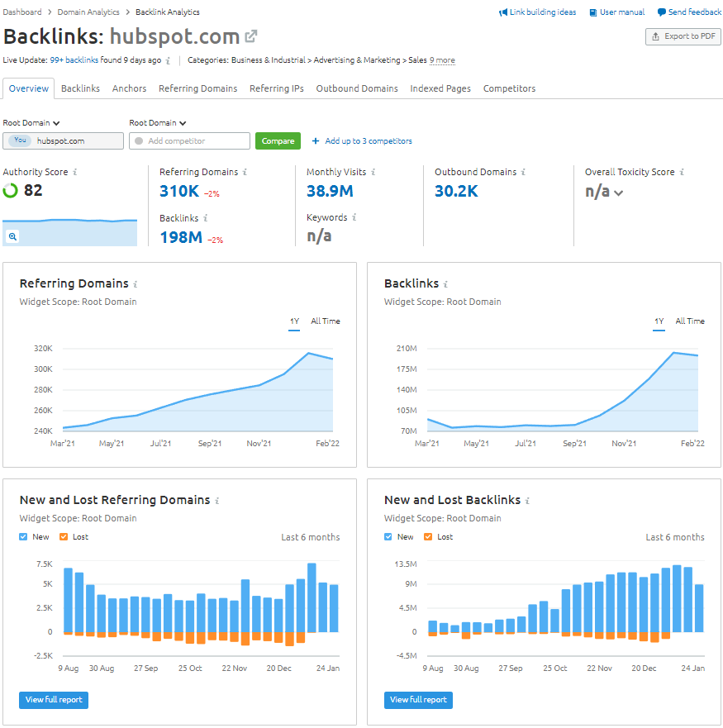Open the Indexed Pages tab

[x=440, y=88]
